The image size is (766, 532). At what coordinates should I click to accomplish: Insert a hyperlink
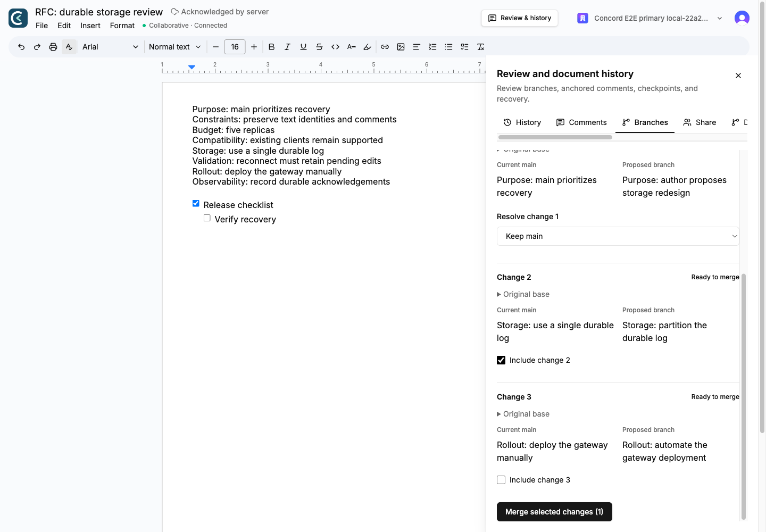(x=385, y=47)
